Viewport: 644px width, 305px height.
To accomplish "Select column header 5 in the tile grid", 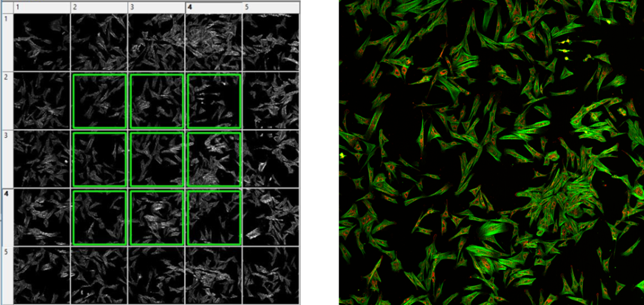I will [270, 7].
